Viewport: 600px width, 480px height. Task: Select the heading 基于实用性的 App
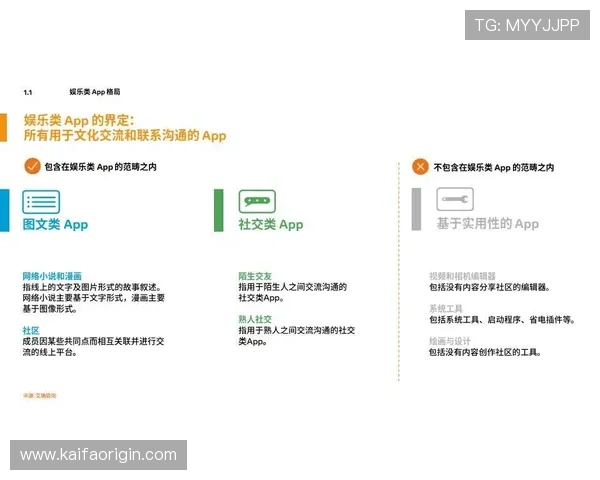488,224
